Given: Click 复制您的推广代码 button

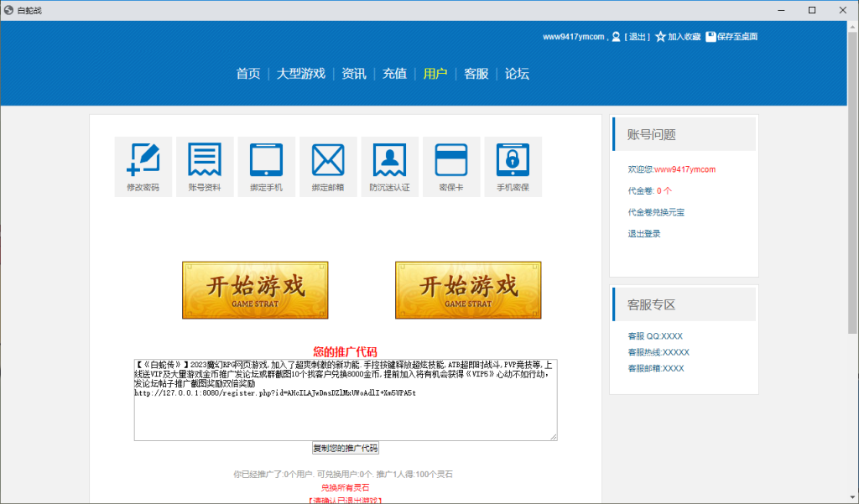Looking at the screenshot, I should [346, 448].
